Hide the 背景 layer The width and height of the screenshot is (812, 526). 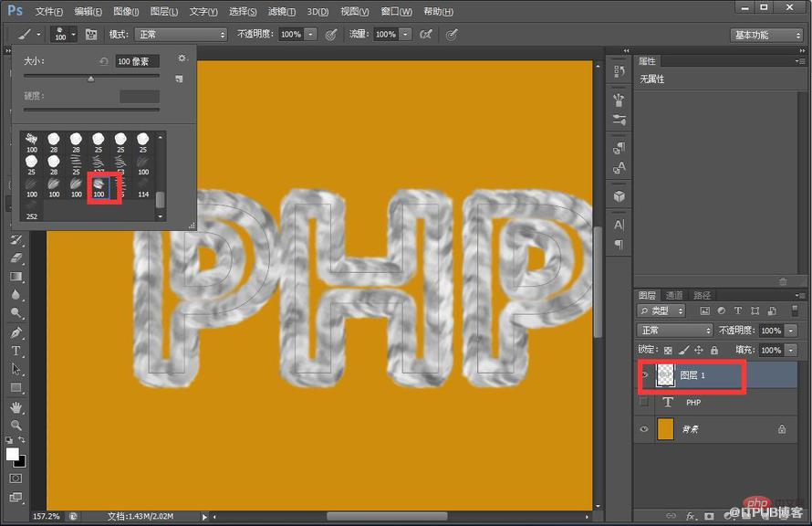[x=644, y=429]
